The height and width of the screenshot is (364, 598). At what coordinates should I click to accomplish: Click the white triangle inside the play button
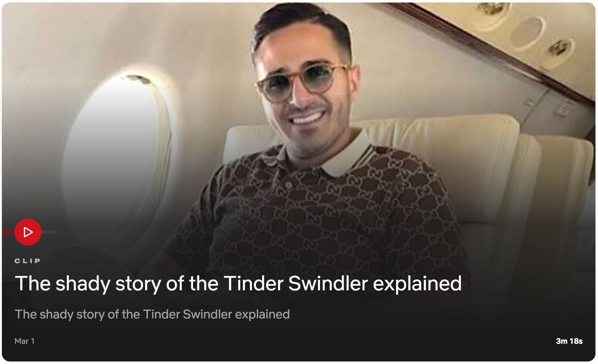point(28,232)
